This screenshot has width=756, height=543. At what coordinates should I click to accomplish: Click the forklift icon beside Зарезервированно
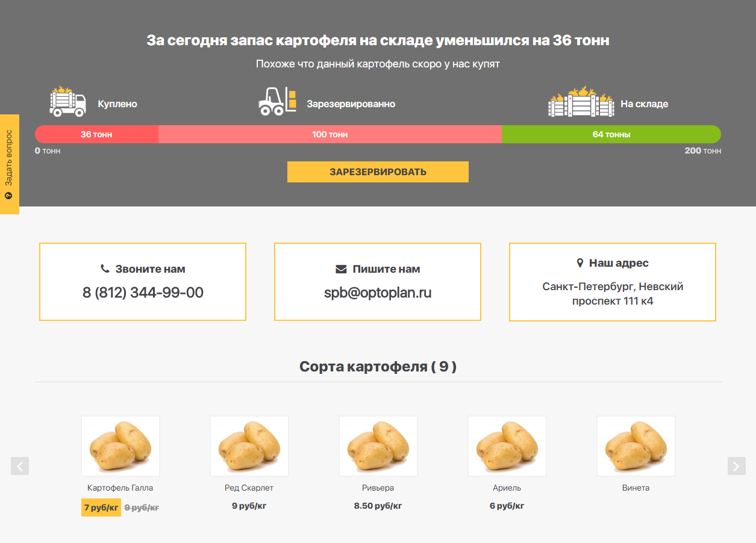click(x=278, y=101)
